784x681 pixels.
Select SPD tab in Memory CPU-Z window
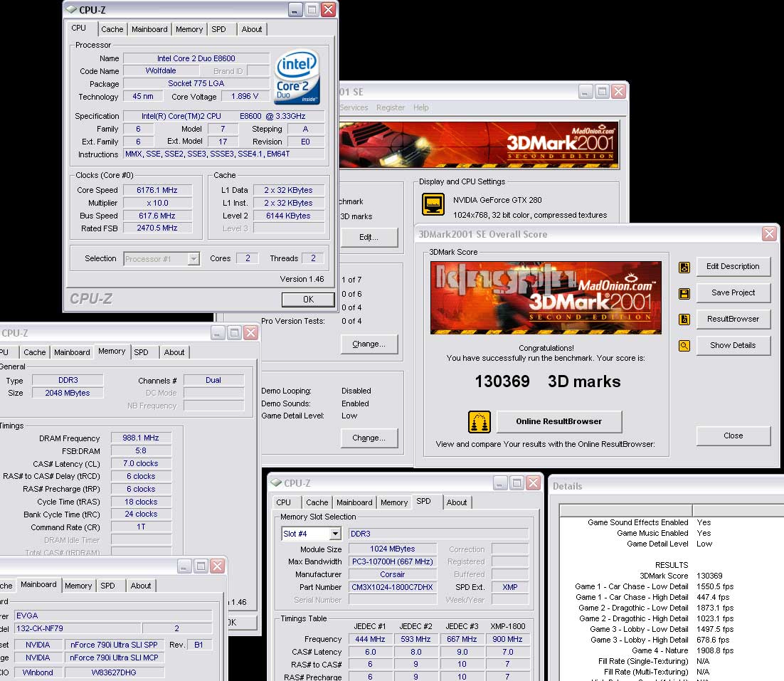[141, 352]
